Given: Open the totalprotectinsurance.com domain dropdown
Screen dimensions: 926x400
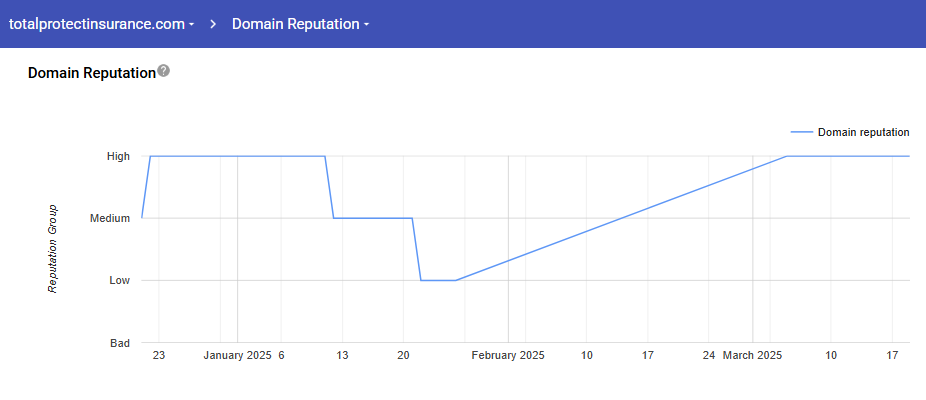Looking at the screenshot, I should [x=100, y=24].
